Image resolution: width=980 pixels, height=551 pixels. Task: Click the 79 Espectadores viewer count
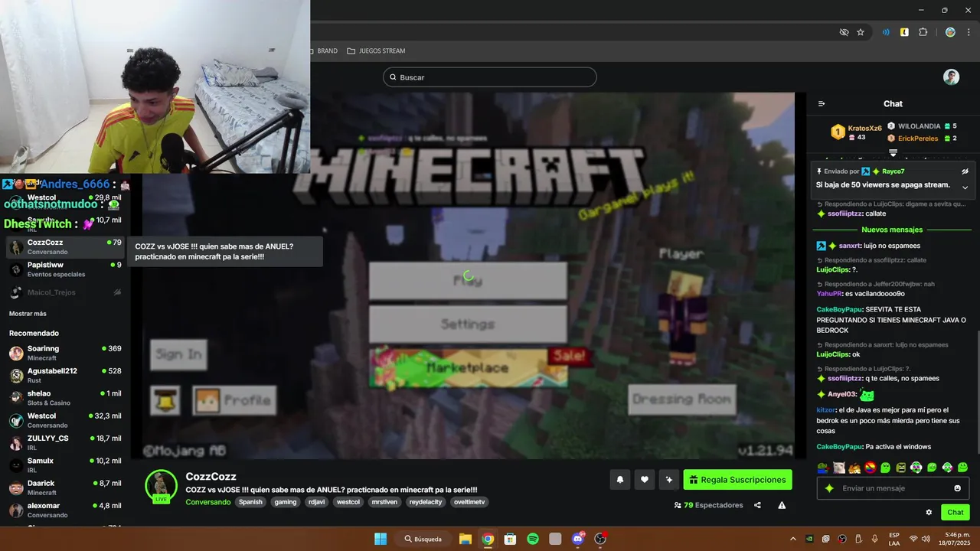click(x=708, y=505)
